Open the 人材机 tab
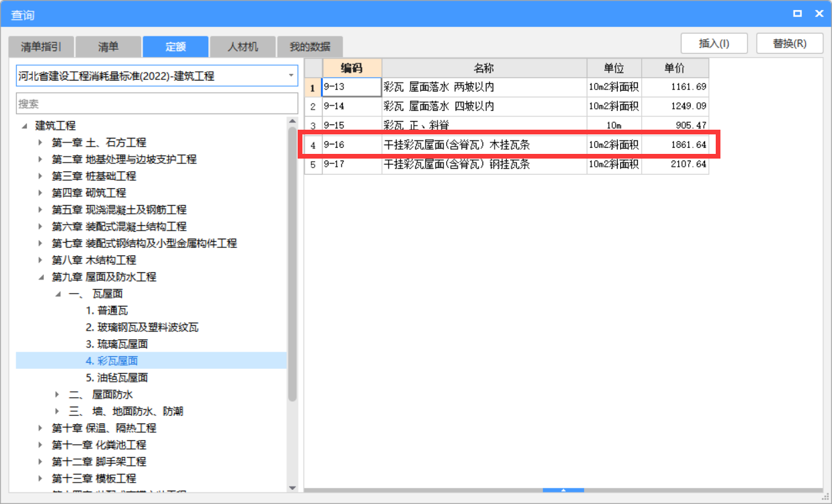Viewport: 832px width, 504px height. pyautogui.click(x=243, y=47)
